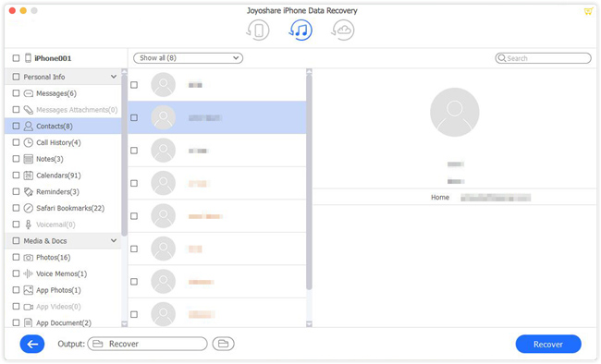Image resolution: width=601 pixels, height=364 pixels.
Task: Click the iPhone001 device icon
Action: (x=28, y=58)
